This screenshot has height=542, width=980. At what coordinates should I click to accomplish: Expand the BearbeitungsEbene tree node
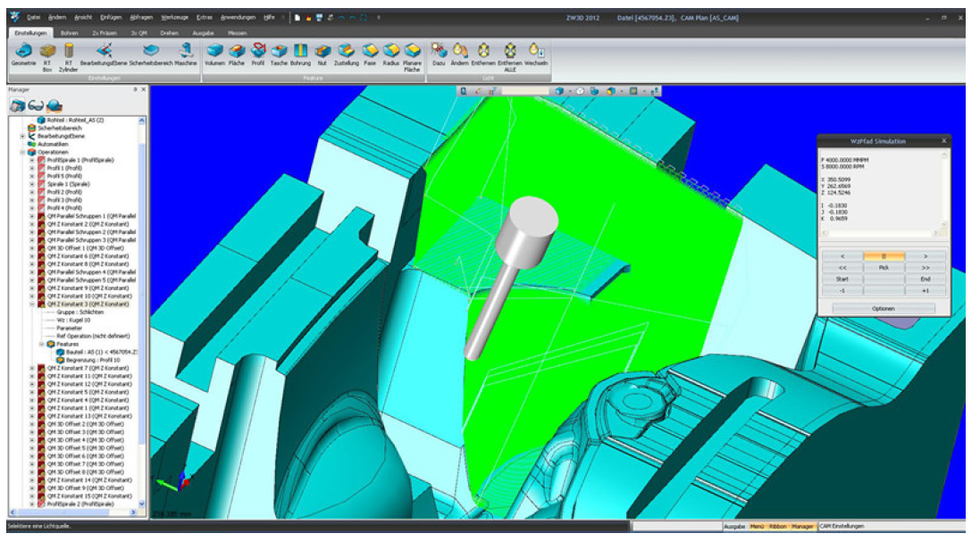tap(22, 136)
